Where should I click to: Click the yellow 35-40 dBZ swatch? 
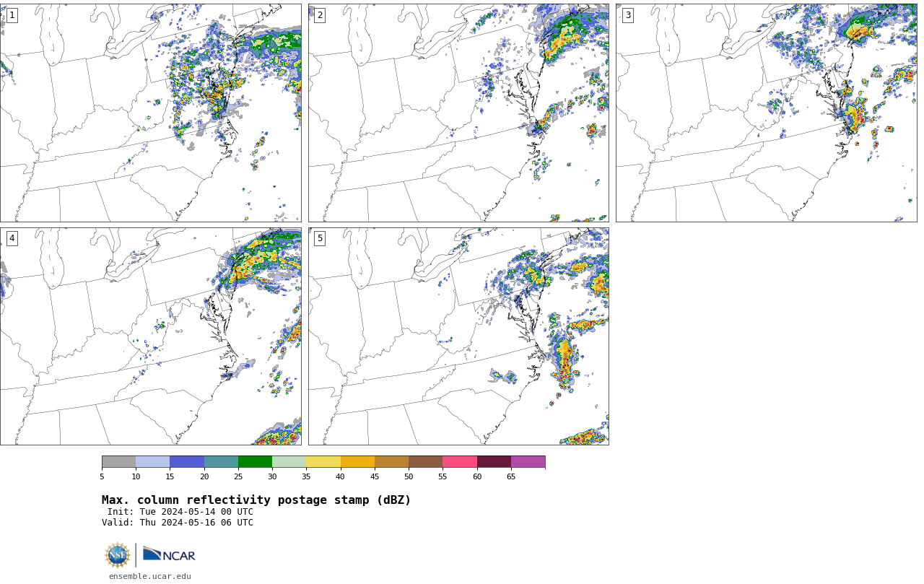click(x=323, y=462)
